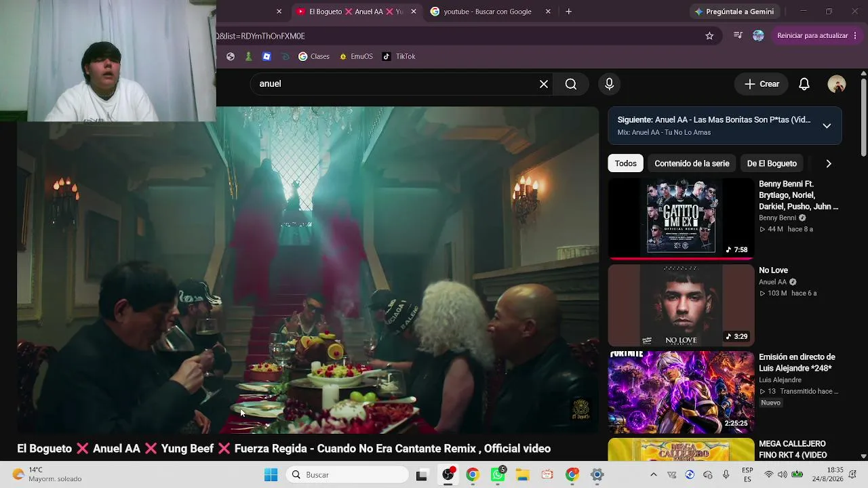
Task: Open the Benny Benni channel link
Action: pyautogui.click(x=777, y=218)
